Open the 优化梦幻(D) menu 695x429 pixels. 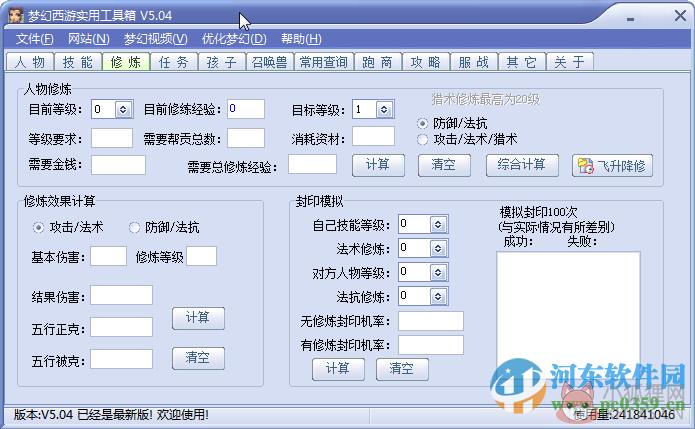(x=234, y=39)
